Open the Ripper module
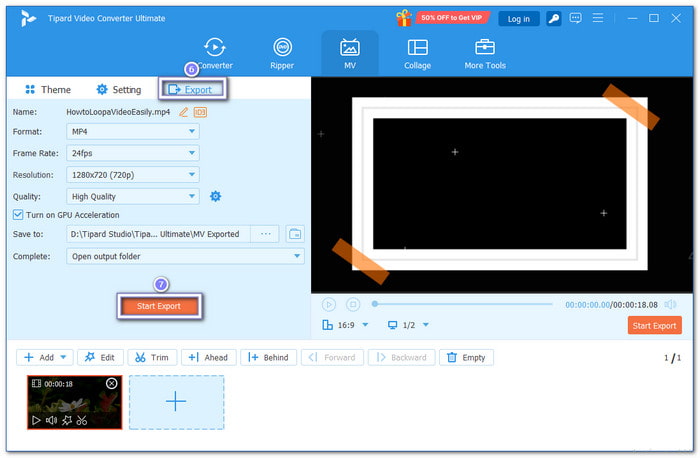This screenshot has width=700, height=458. pyautogui.click(x=282, y=53)
